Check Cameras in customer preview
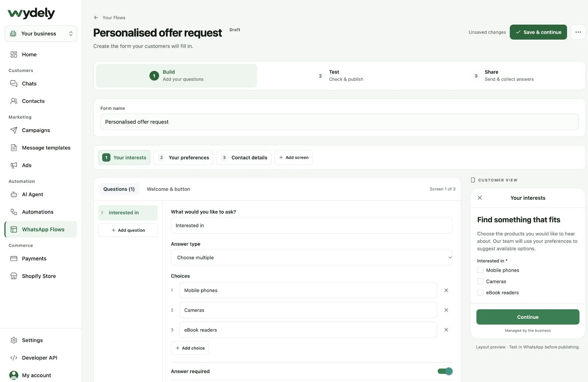This screenshot has width=588, height=382. pyautogui.click(x=480, y=281)
